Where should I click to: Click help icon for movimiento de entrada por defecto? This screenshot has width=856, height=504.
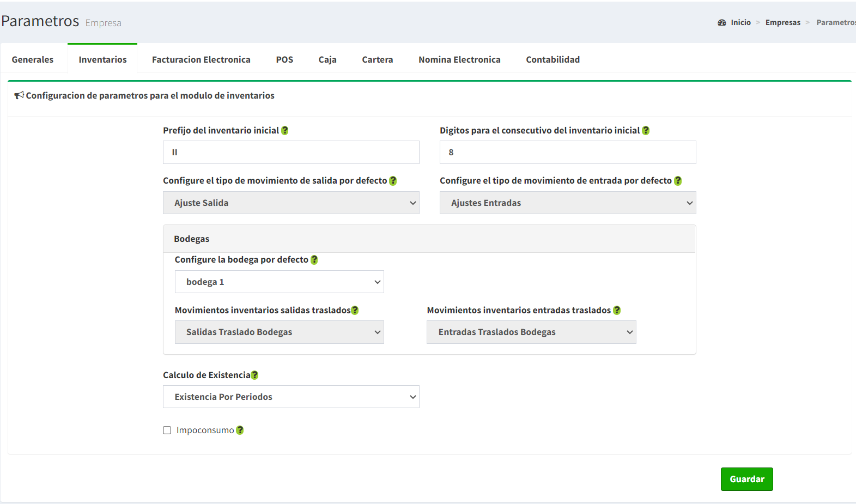coord(678,181)
